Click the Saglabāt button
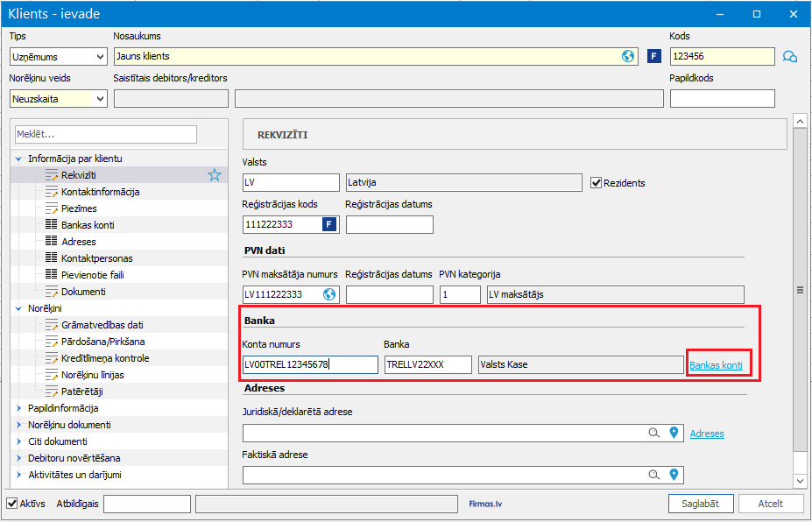This screenshot has height=522, width=812. (x=700, y=504)
